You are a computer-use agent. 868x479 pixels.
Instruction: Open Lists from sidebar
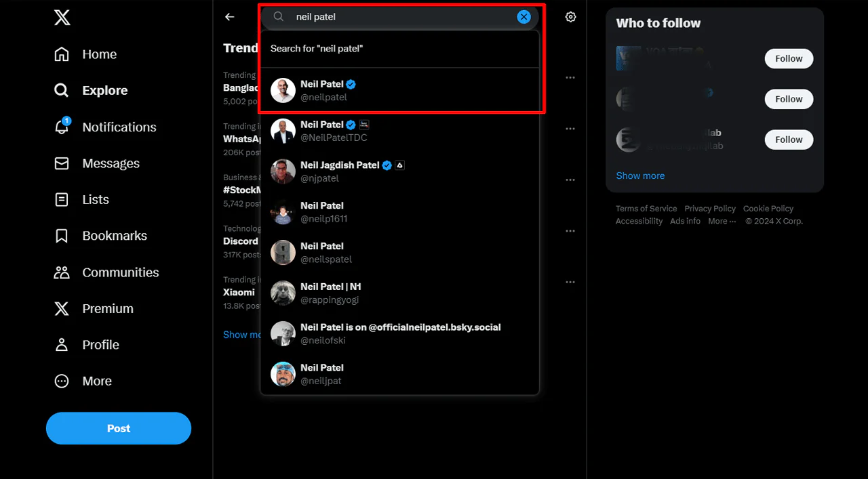click(81, 199)
